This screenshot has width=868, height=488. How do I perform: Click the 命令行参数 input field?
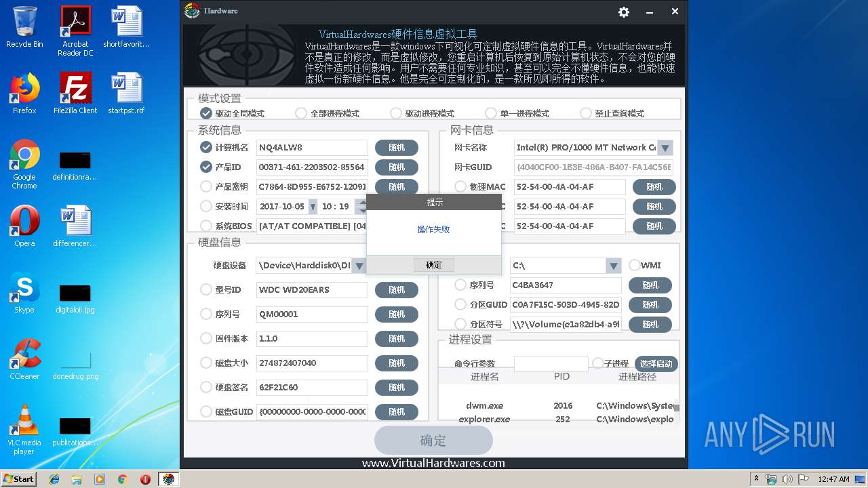pos(551,364)
